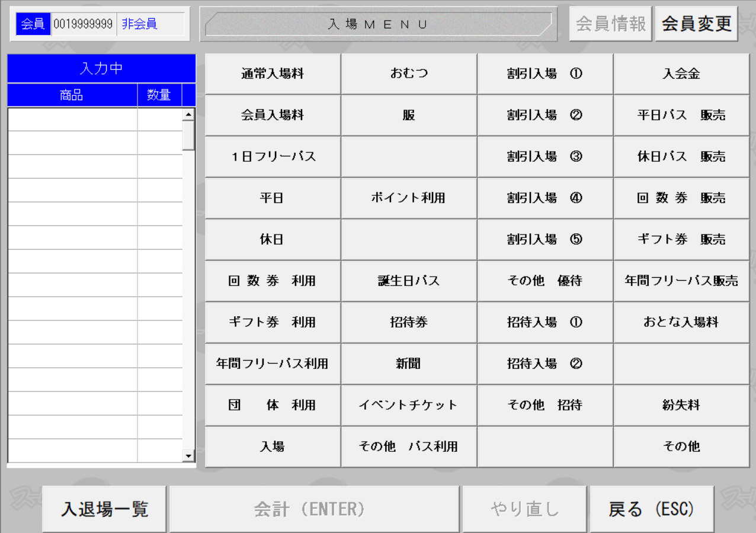Select 平日パス 販売
The width and height of the screenshot is (756, 533).
point(681,115)
